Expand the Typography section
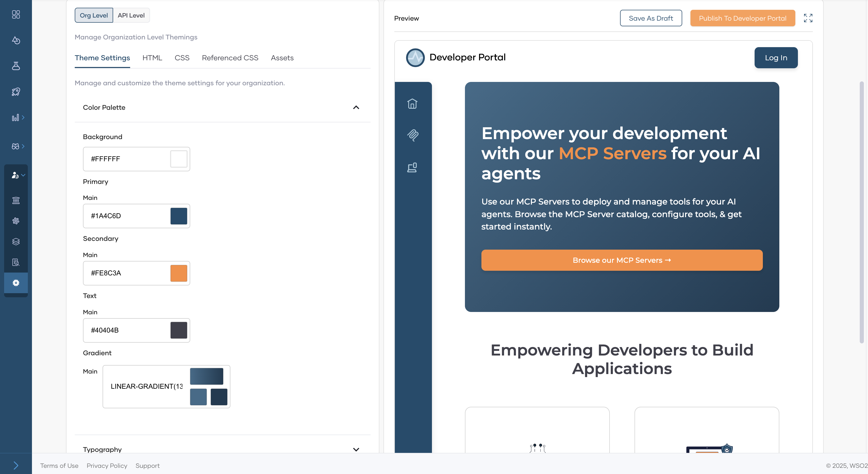 (356, 450)
